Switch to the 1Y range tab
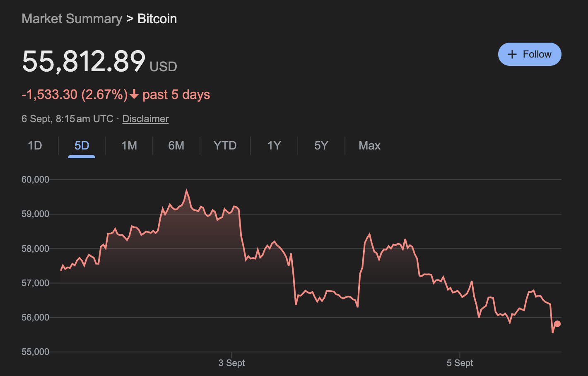 [274, 145]
